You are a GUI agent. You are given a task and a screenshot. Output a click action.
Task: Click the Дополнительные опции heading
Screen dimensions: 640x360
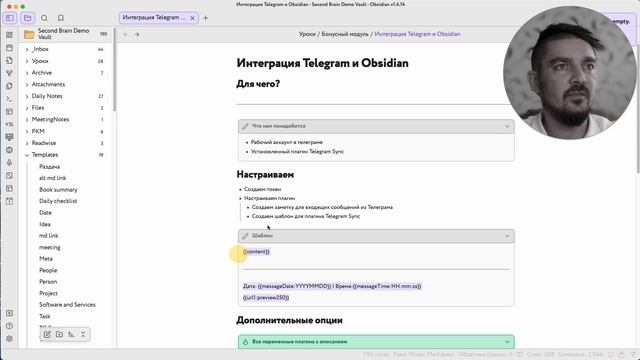pos(289,320)
